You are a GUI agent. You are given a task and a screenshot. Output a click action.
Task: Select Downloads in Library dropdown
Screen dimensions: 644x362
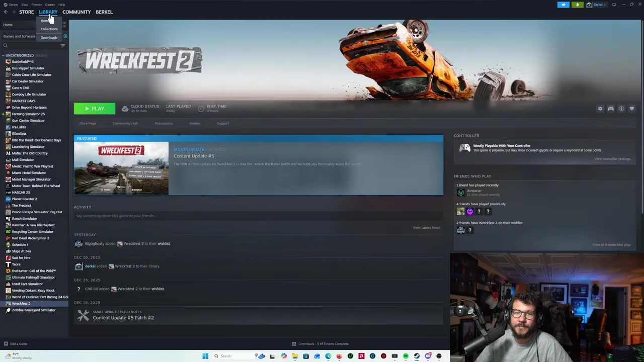(49, 38)
